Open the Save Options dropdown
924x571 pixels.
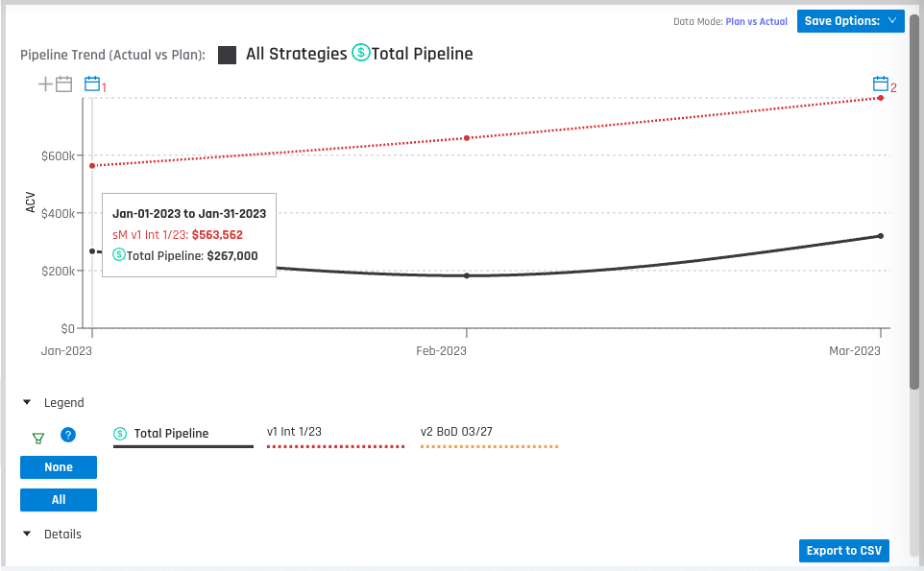click(x=850, y=21)
